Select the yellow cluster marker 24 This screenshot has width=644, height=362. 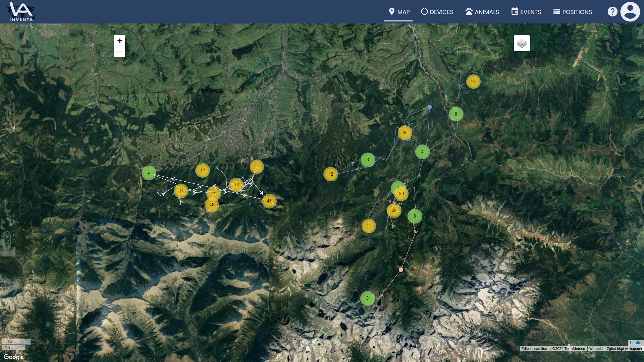click(473, 81)
